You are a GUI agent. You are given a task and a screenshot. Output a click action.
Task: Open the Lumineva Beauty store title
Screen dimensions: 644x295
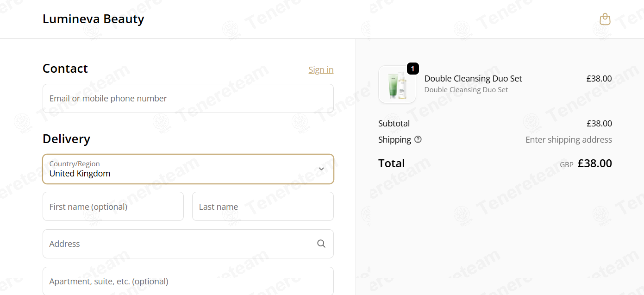point(94,19)
